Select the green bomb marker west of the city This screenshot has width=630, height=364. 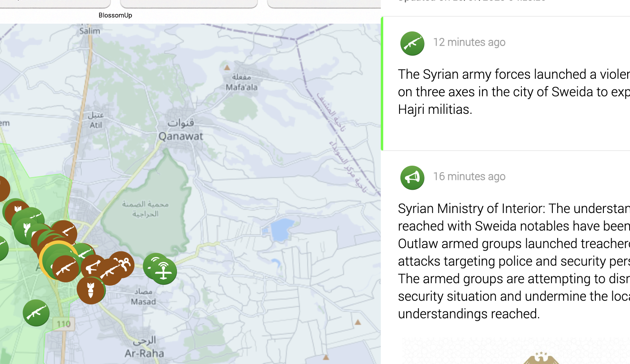coord(27,231)
